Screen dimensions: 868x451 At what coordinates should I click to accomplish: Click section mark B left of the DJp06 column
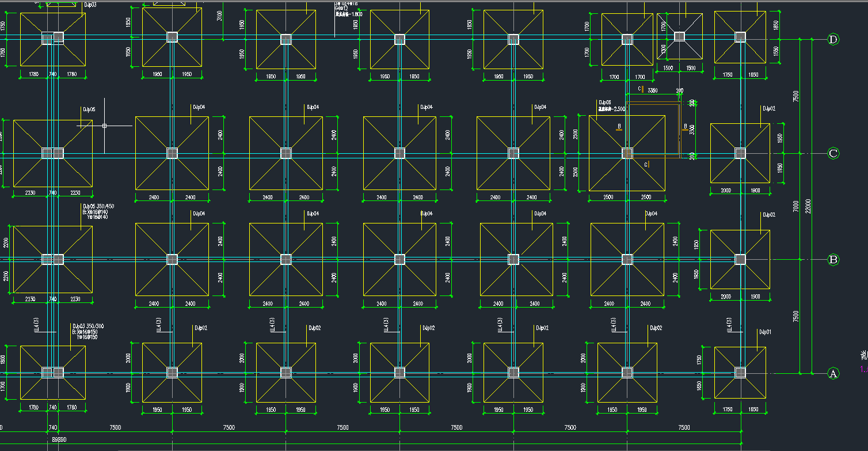(x=619, y=127)
